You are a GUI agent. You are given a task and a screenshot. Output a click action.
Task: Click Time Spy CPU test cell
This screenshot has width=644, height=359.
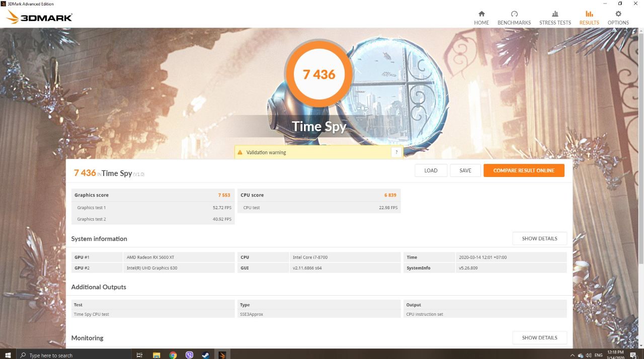(153, 314)
